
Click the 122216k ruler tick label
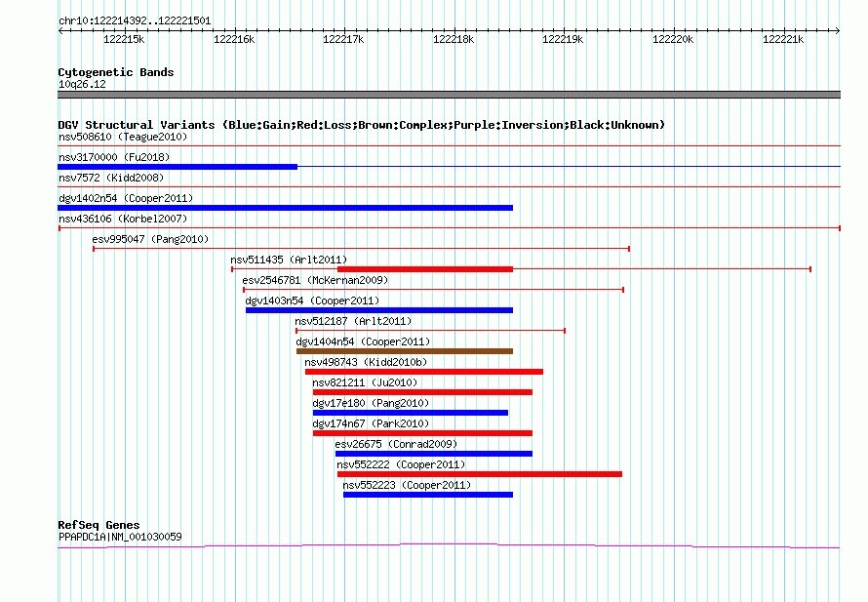point(234,39)
